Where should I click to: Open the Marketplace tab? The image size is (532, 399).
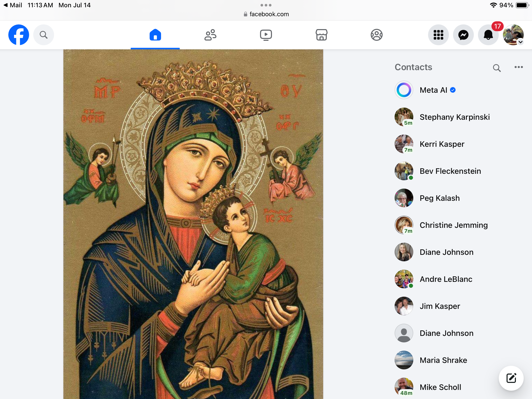point(321,35)
